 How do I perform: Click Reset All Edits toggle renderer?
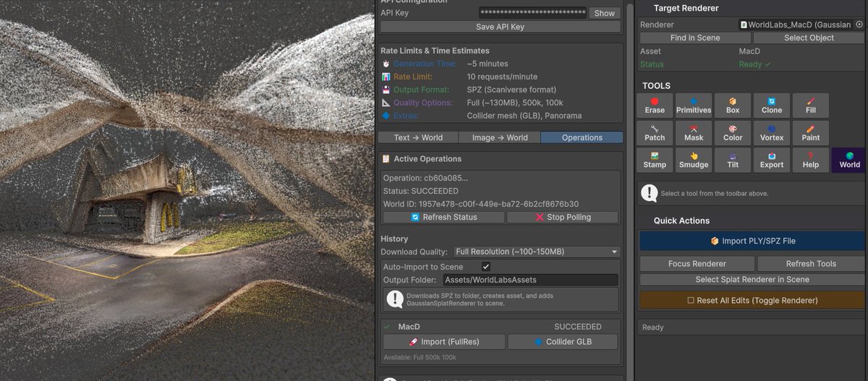coord(752,300)
